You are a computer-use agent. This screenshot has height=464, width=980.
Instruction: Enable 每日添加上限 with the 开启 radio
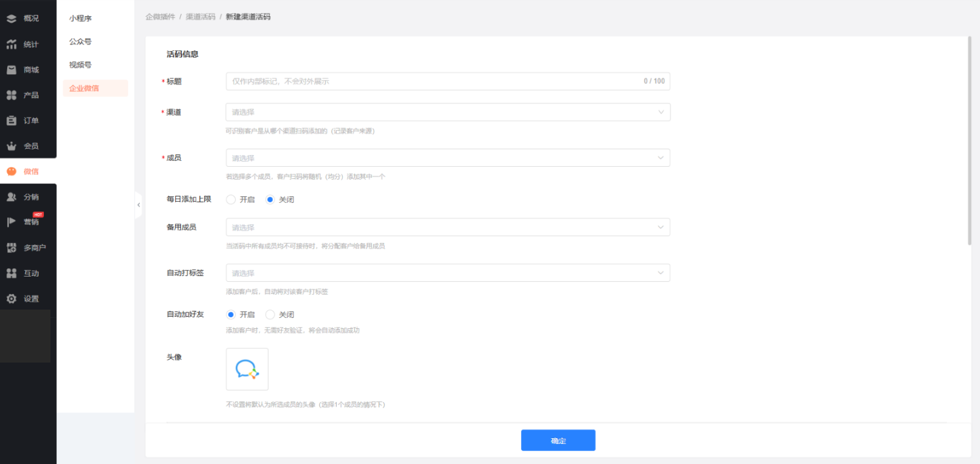pos(231,200)
